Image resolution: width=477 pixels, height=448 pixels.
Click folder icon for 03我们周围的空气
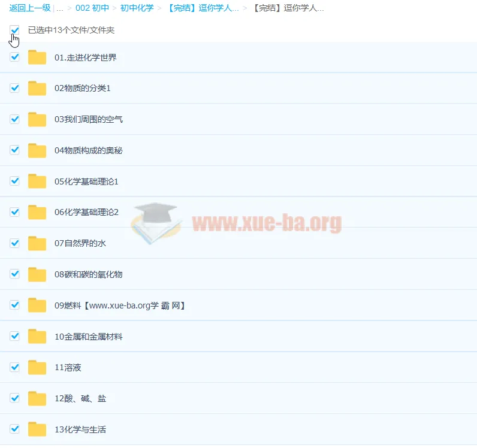(37, 119)
